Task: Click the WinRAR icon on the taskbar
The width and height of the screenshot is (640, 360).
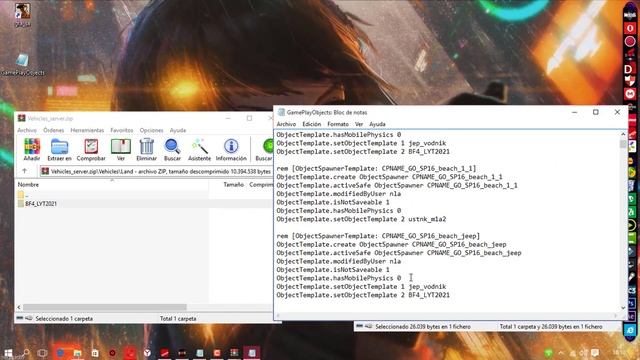Action: coord(234,353)
